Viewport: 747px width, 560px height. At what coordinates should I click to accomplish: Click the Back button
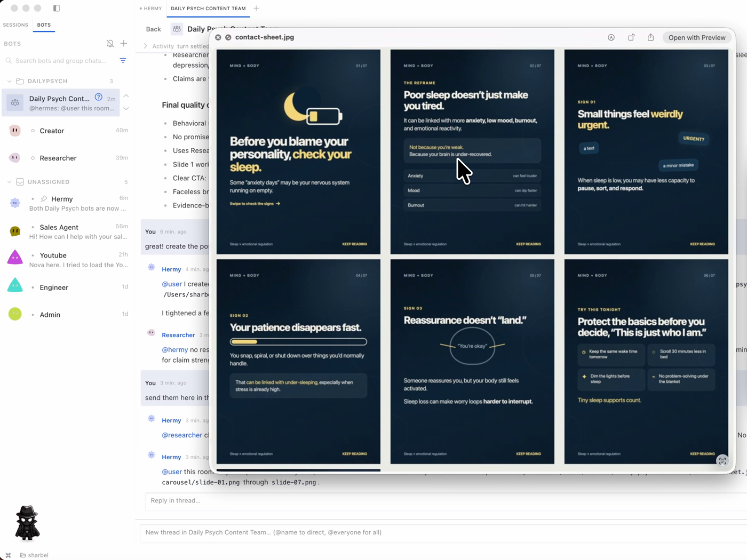153,29
